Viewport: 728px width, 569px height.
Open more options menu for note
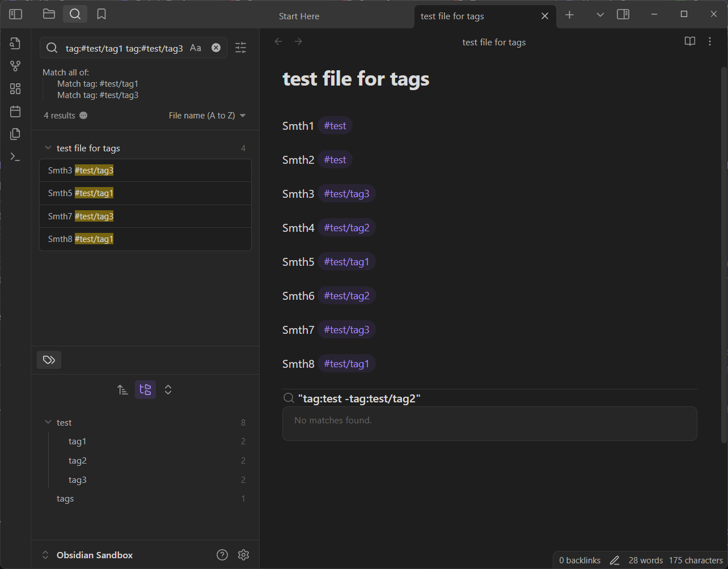(x=710, y=41)
